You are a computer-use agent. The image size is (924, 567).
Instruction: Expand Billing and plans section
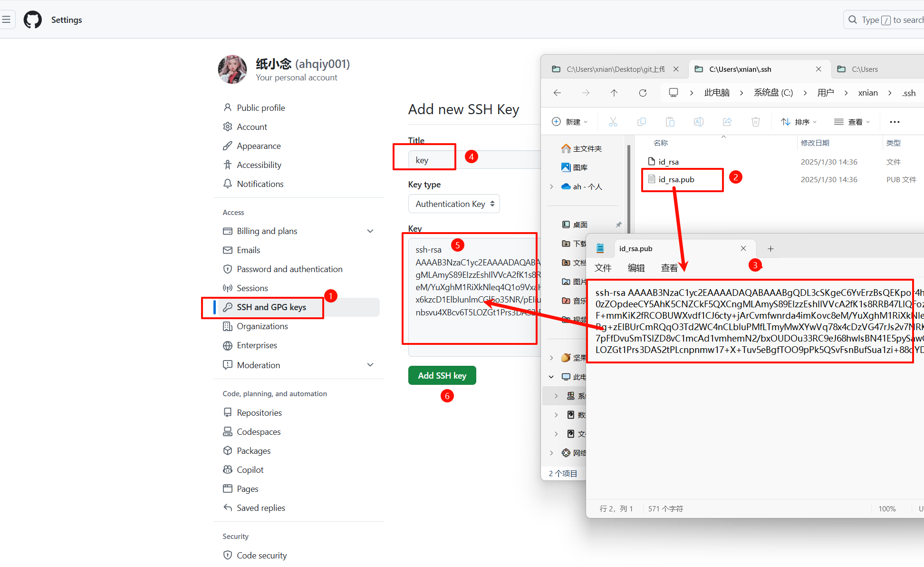pyautogui.click(x=370, y=231)
